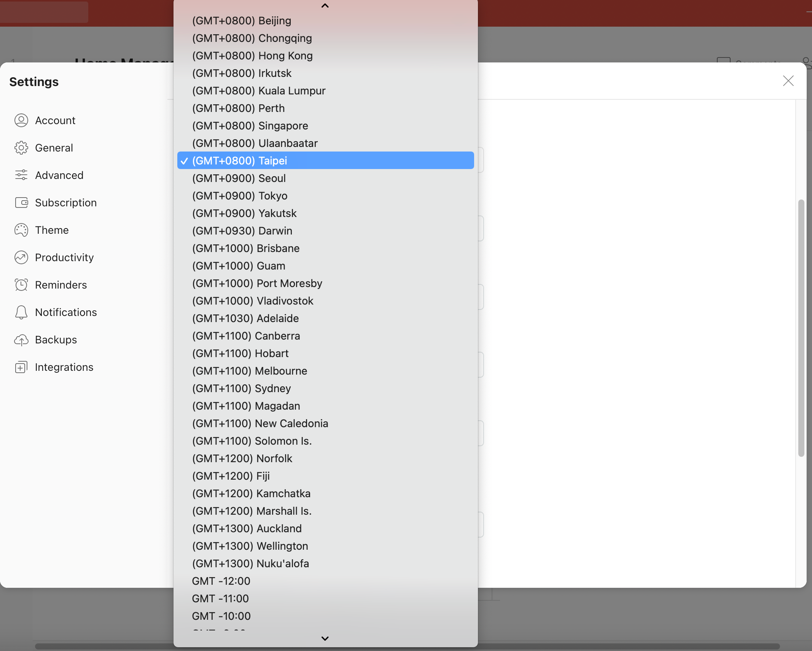Scroll up in the timezone dropdown

pyautogui.click(x=325, y=5)
